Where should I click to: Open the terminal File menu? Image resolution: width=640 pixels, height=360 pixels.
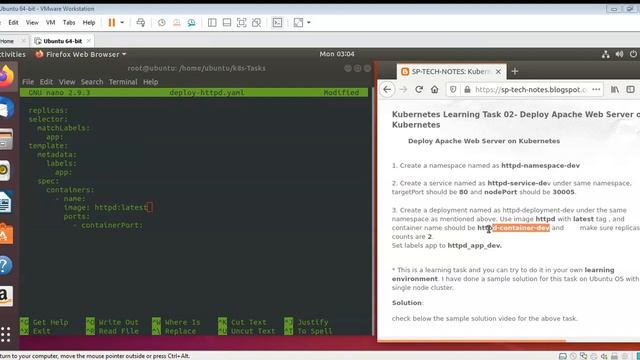(28, 82)
